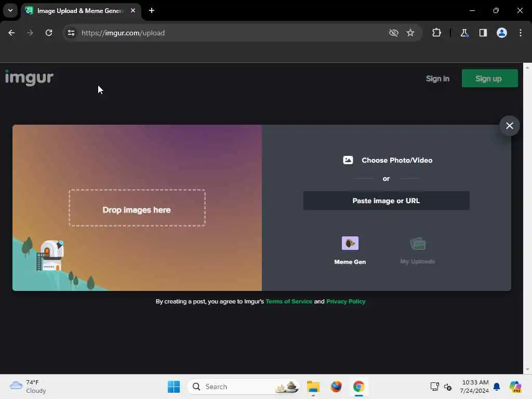The width and height of the screenshot is (532, 399).
Task: Open My Uploads folder icon
Action: pyautogui.click(x=418, y=244)
